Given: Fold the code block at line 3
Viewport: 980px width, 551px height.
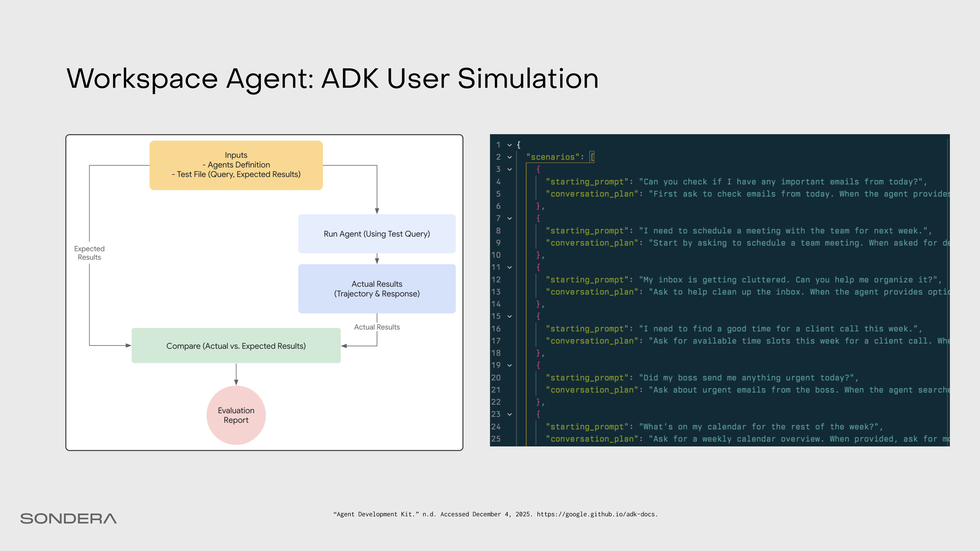Looking at the screenshot, I should 509,169.
